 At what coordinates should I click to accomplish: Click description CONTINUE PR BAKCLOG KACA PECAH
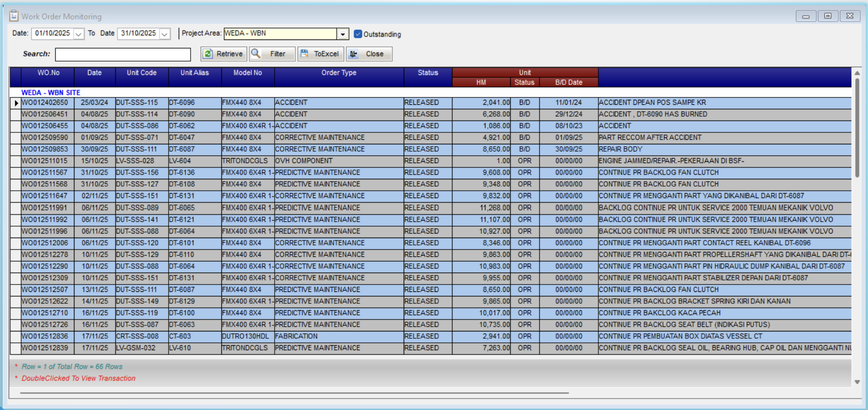725,313
